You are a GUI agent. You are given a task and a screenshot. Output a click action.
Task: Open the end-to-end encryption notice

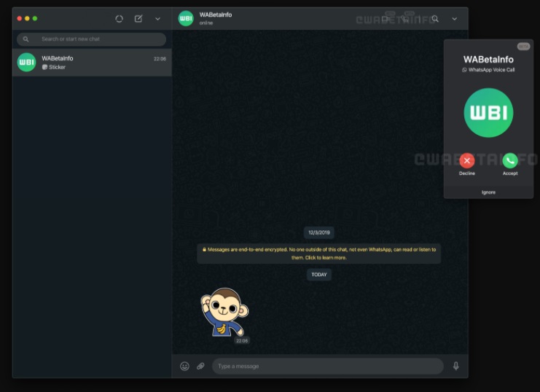coord(319,254)
